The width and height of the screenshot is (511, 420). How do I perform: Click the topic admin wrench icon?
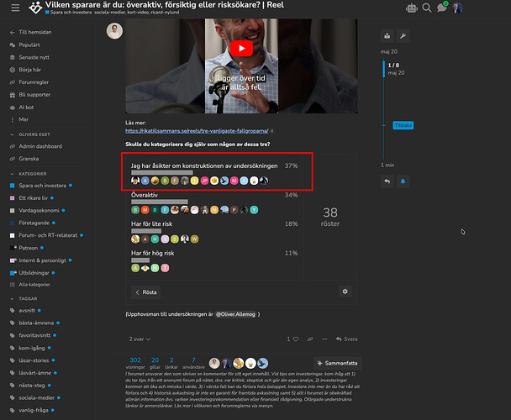coord(403,36)
